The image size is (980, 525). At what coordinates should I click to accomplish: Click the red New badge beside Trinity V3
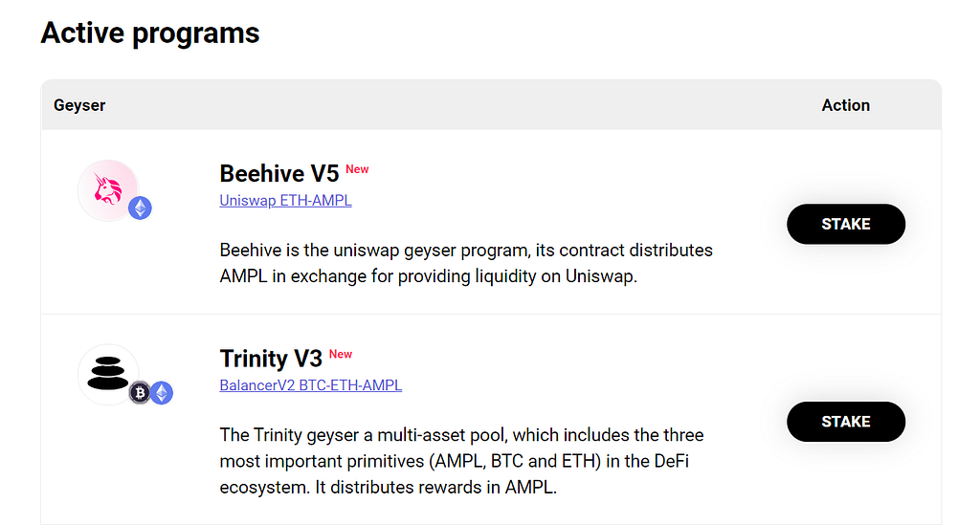point(341,354)
